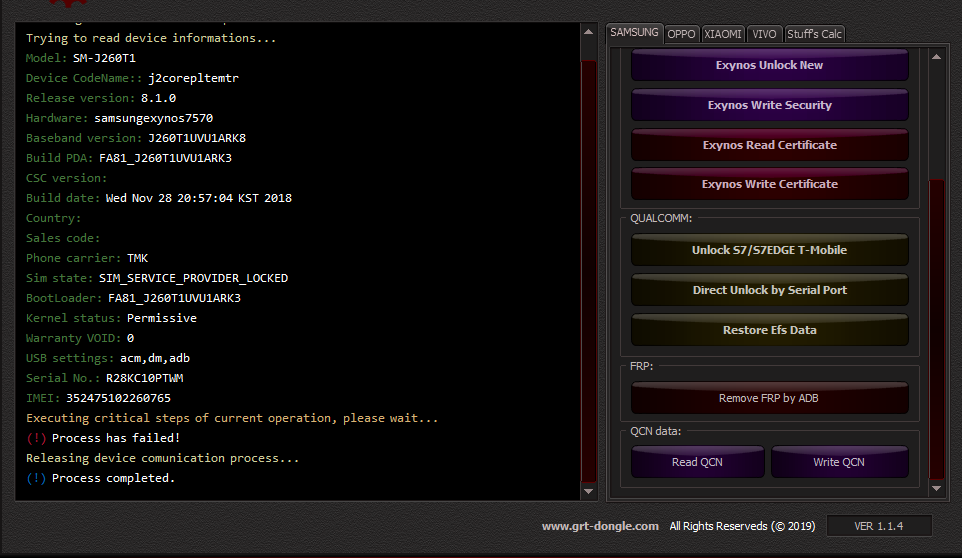
Task: Click 'Trying to read device informations...' line
Action: pos(151,38)
